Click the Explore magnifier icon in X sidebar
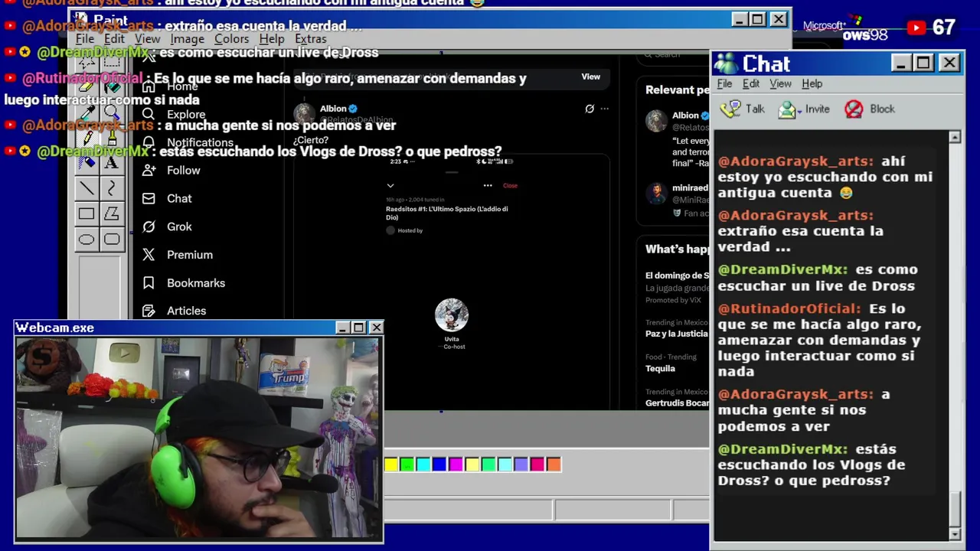Screen dimensions: 980x551 tap(149, 114)
